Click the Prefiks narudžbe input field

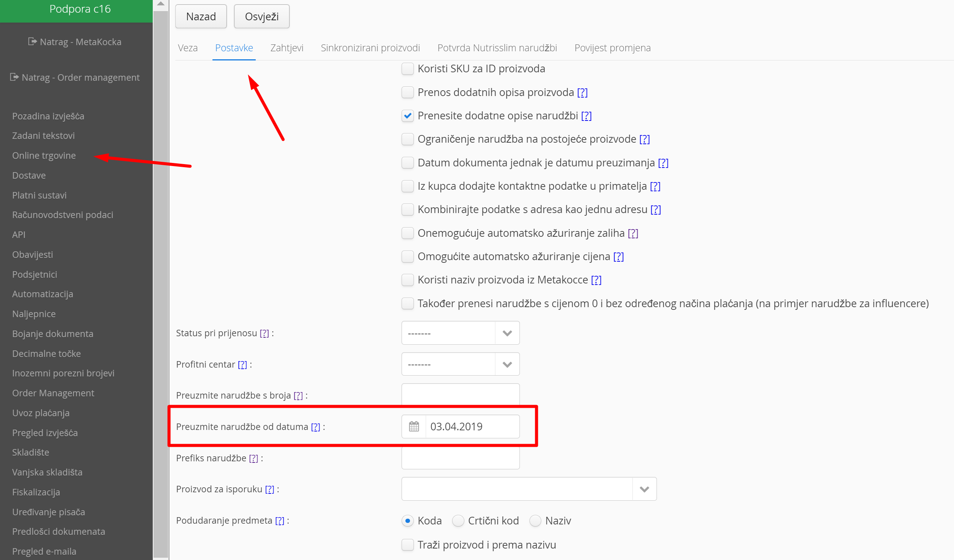(x=460, y=458)
